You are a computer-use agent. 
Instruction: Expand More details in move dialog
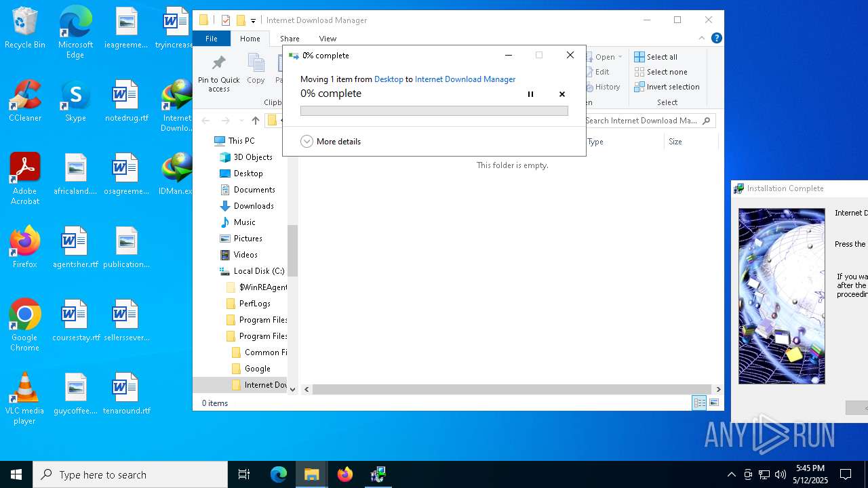(x=331, y=141)
